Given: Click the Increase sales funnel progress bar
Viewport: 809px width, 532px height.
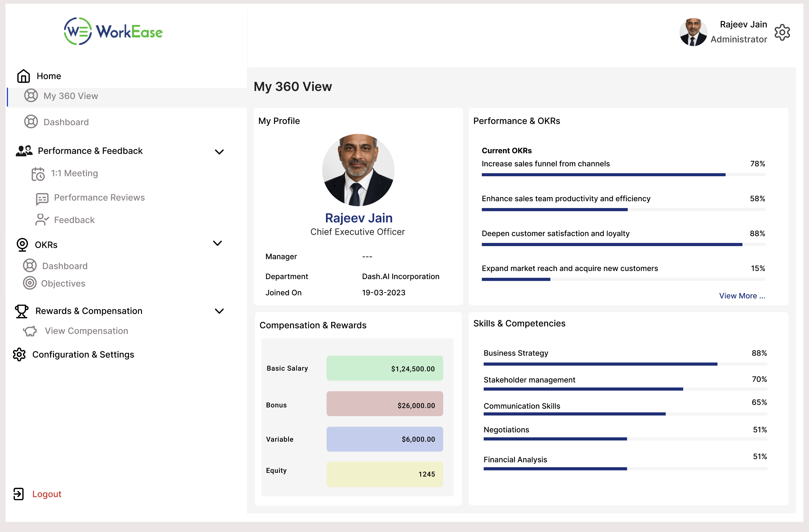Looking at the screenshot, I should (623, 175).
